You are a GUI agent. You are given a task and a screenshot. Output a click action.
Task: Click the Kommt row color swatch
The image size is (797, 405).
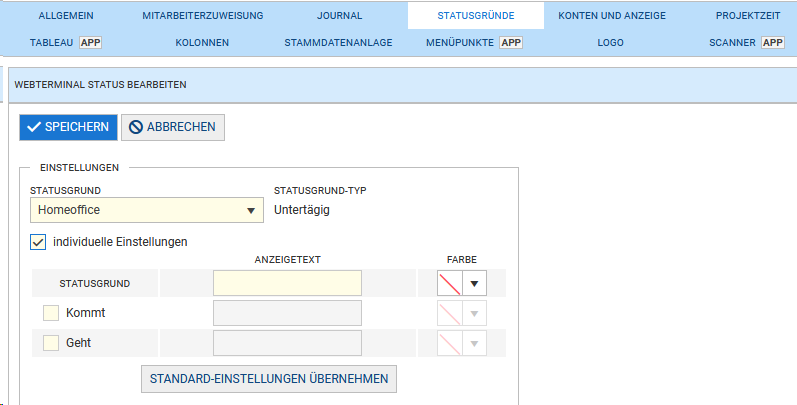pyautogui.click(x=449, y=313)
